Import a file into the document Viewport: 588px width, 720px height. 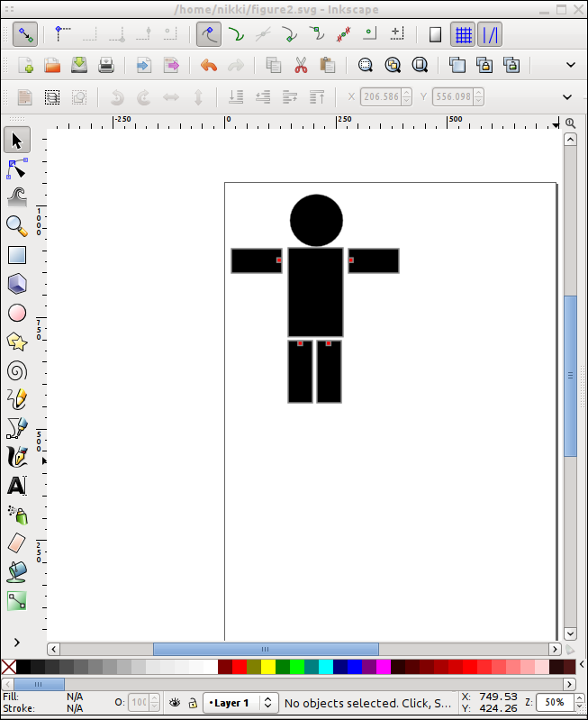144,65
